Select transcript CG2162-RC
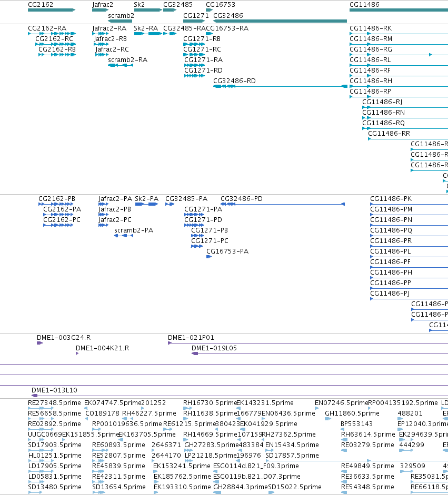Screen dimensions: 448x495 coord(56,44)
